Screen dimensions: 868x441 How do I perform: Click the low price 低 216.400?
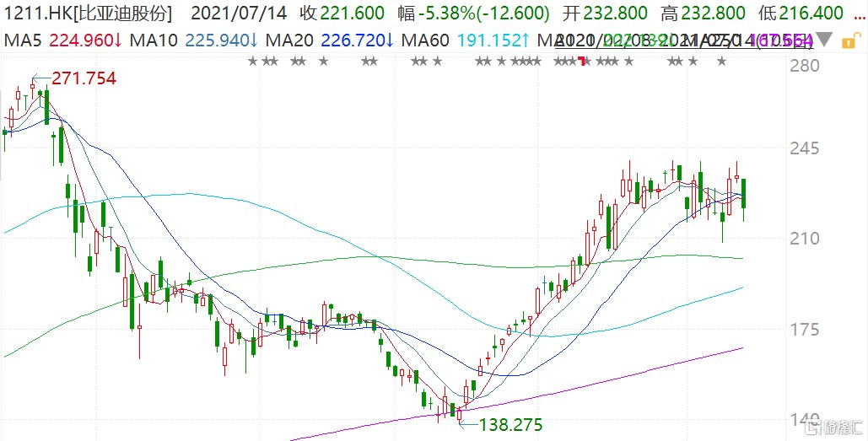pyautogui.click(x=801, y=13)
